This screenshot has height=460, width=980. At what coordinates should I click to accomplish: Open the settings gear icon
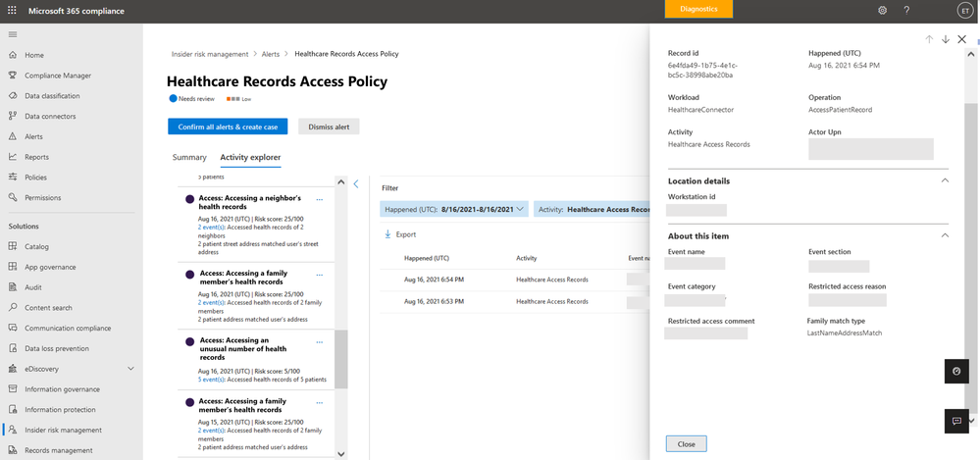(x=882, y=11)
